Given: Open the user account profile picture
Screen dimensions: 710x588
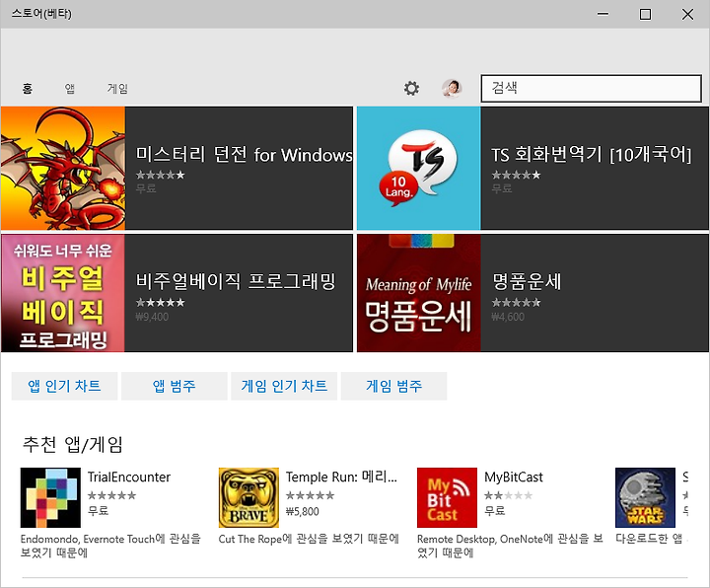Looking at the screenshot, I should 452,88.
